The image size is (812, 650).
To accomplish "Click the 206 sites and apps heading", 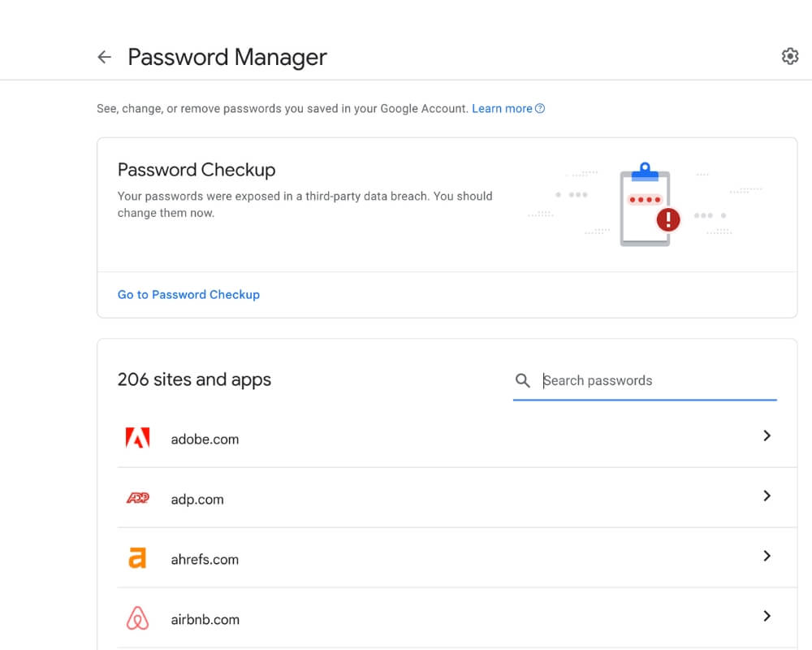I will point(194,379).
